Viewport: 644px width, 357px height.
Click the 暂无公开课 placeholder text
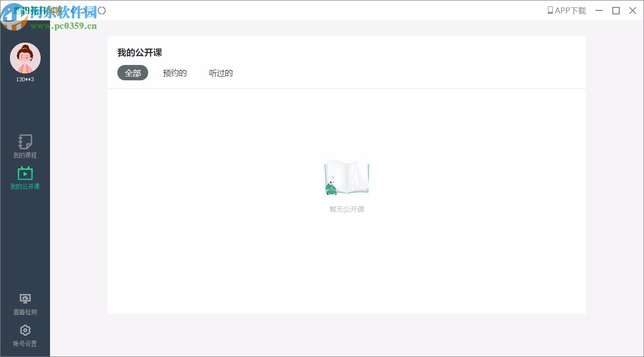click(x=346, y=209)
